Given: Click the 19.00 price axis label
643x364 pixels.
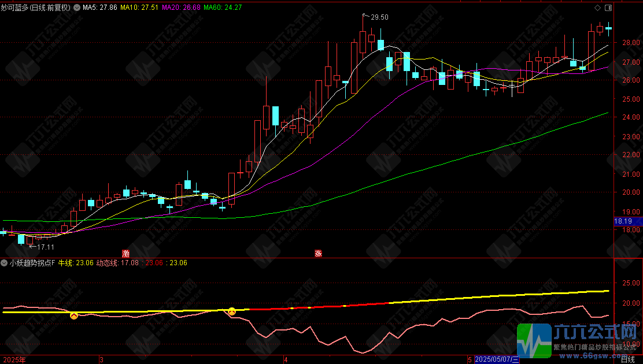Looking at the screenshot, I should tap(631, 213).
